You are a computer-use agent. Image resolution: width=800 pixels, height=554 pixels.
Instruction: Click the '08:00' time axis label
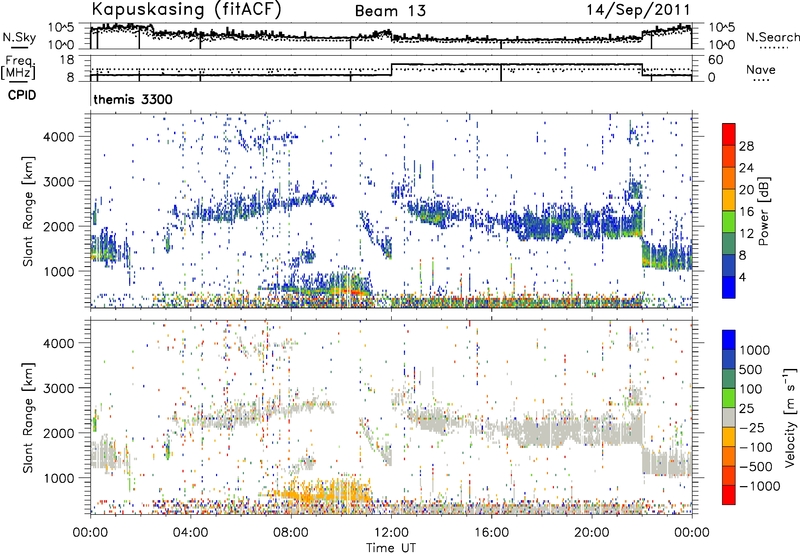(x=291, y=533)
